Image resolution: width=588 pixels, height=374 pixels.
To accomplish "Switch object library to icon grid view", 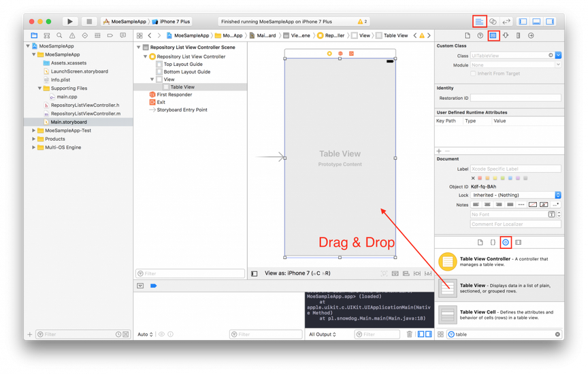I will (440, 335).
